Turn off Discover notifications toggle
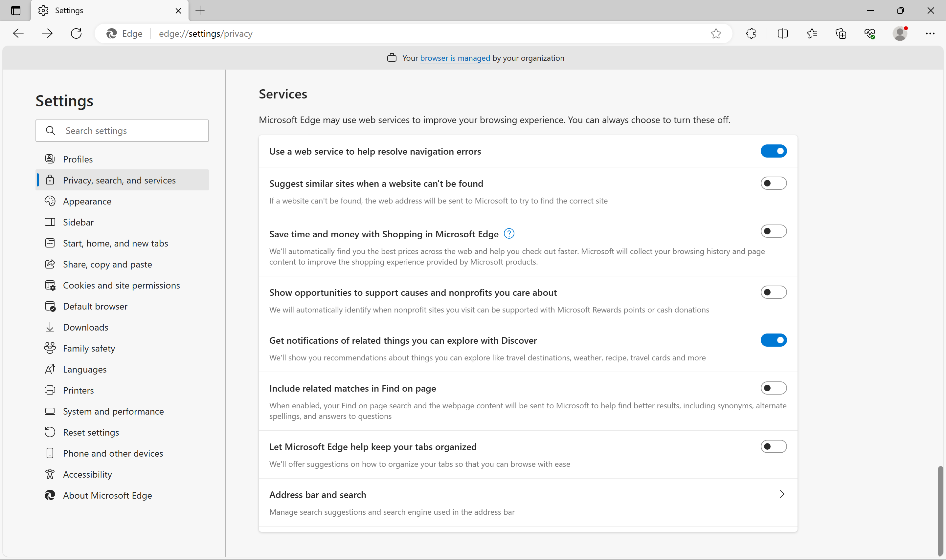 pos(773,340)
